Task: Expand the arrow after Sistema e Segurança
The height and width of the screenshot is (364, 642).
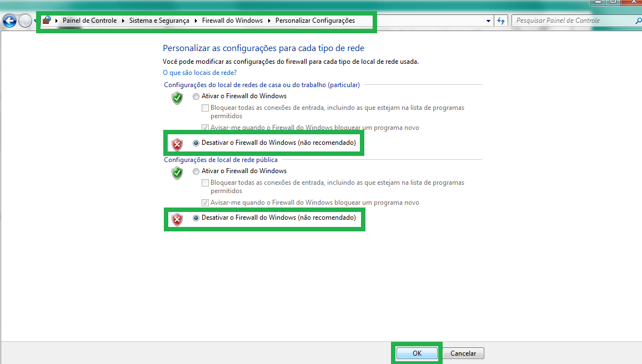Action: (x=195, y=21)
